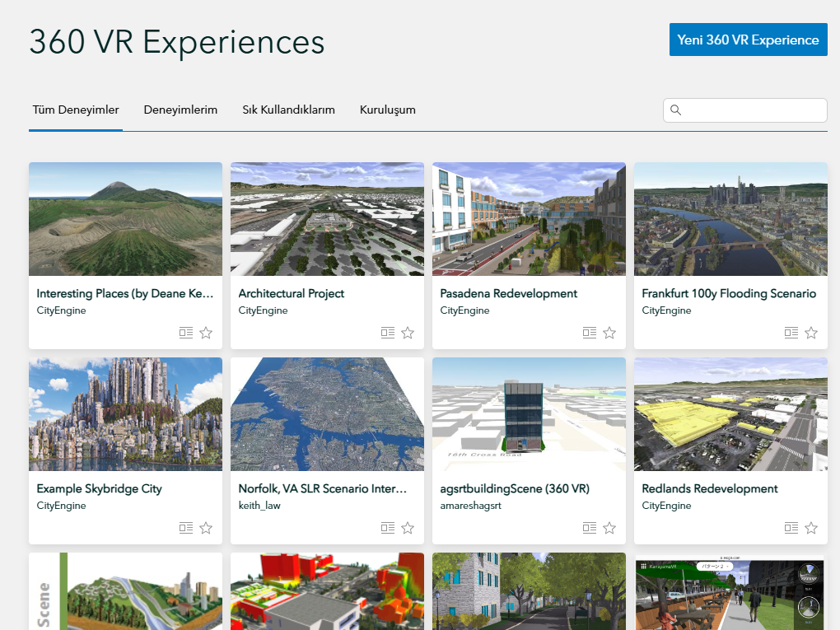Open details icon for agsrtbuildingScene card
The height and width of the screenshot is (630, 840).
click(x=590, y=528)
